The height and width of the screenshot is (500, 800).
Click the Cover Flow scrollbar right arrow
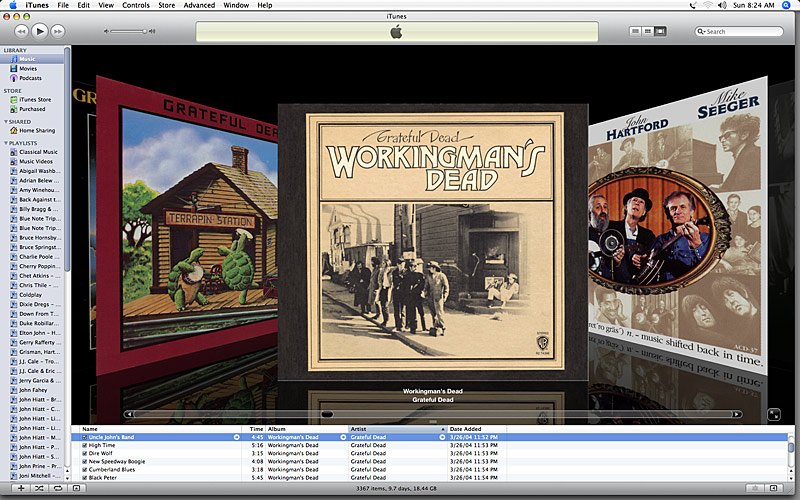pyautogui.click(x=737, y=414)
